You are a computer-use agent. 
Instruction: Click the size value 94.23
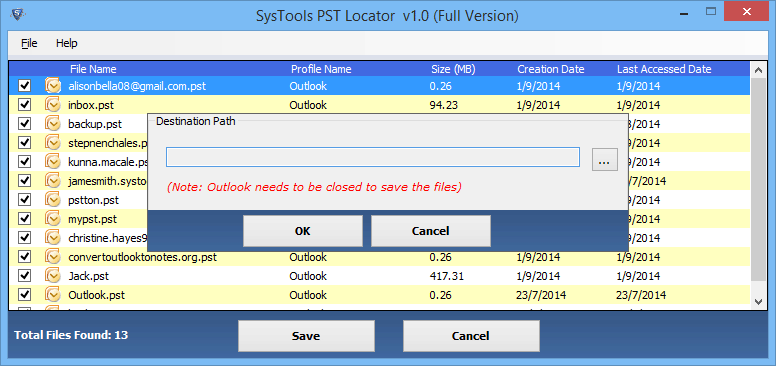pos(443,105)
